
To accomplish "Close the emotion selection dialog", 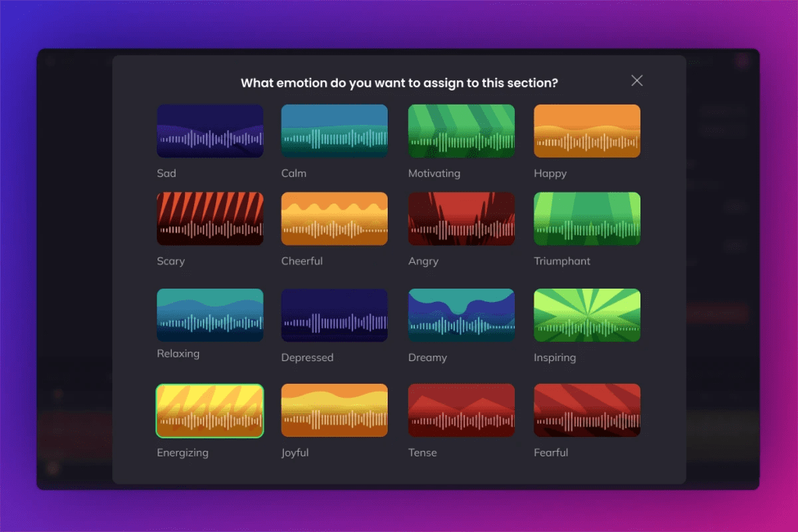I will pyautogui.click(x=637, y=81).
